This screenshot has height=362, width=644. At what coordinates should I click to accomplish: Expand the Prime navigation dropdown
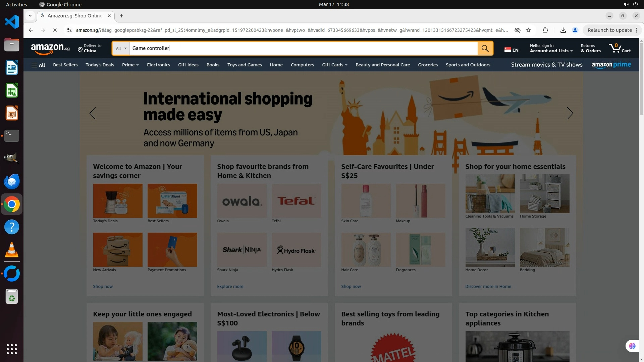coord(130,65)
